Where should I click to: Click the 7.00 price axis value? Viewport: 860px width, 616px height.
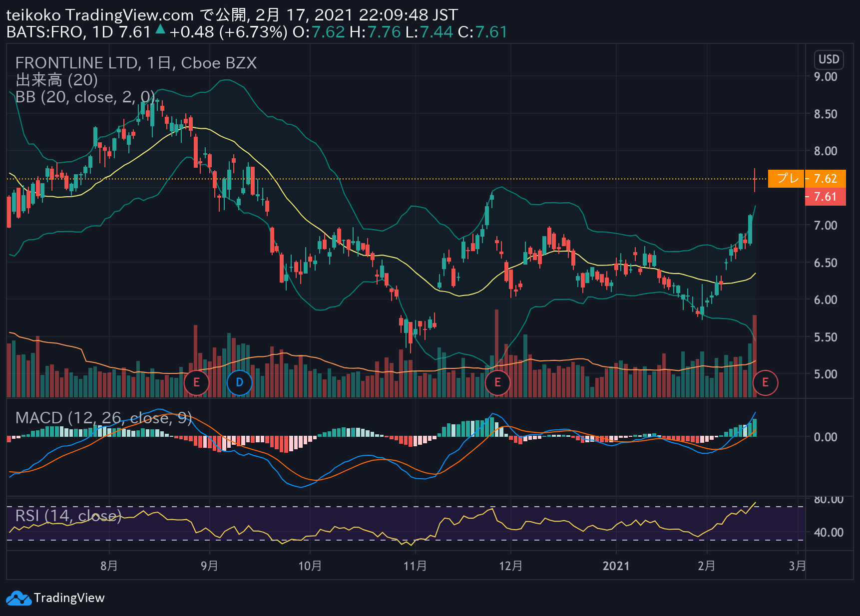tap(826, 226)
